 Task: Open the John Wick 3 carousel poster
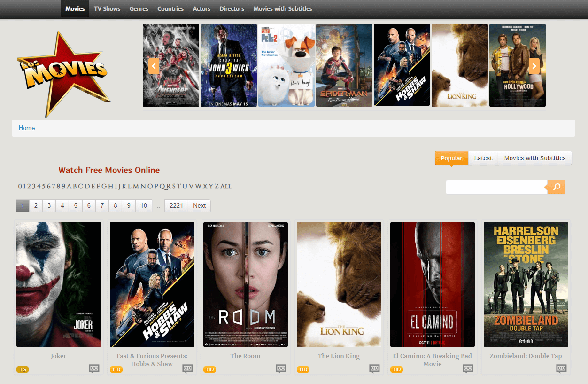point(229,65)
